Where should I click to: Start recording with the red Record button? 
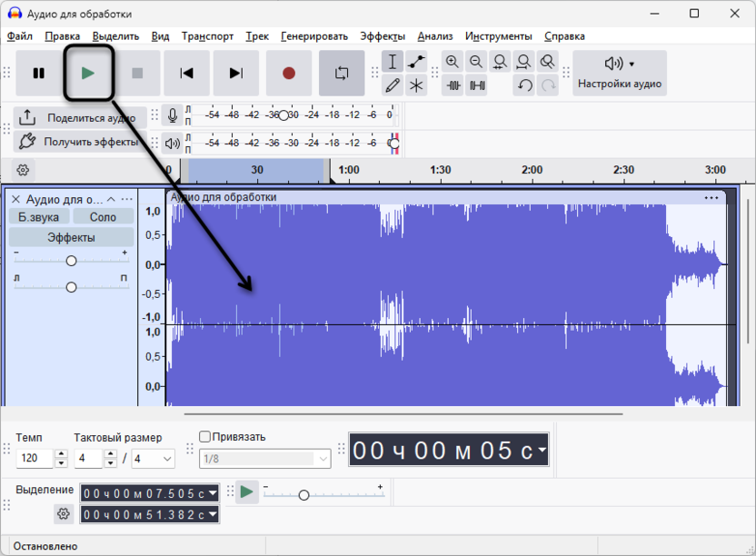(288, 73)
